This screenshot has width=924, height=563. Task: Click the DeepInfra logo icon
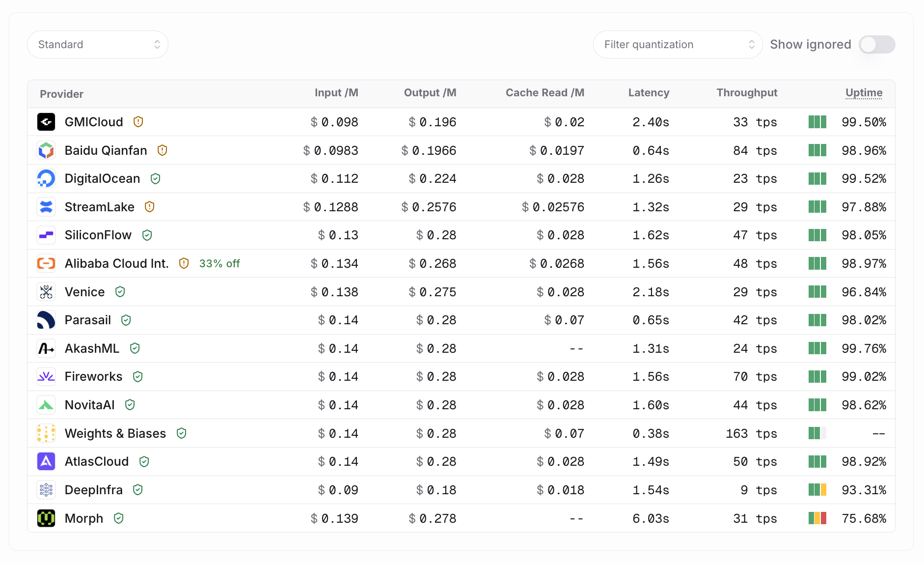46,490
